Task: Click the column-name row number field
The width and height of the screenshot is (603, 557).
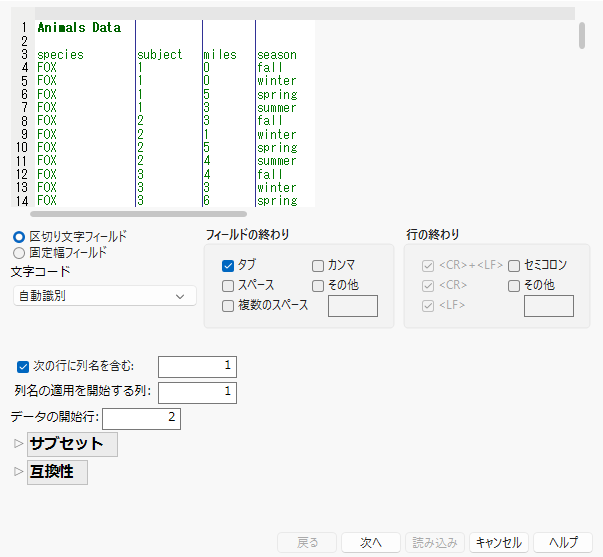Action: point(197,367)
